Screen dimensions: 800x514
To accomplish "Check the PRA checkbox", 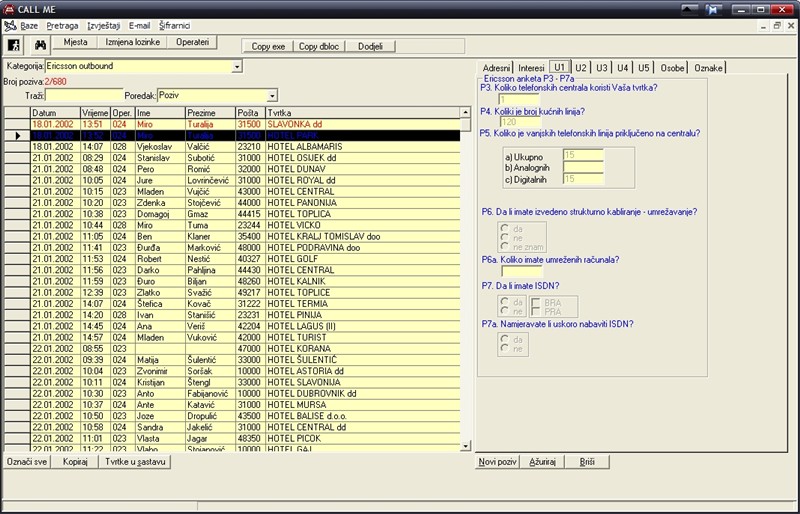I will [x=536, y=311].
